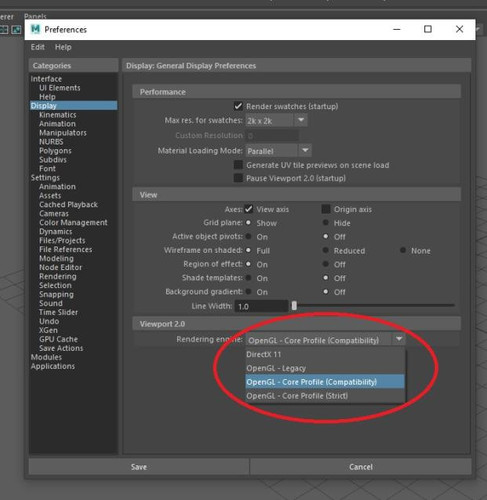Select Display category
The width and height of the screenshot is (487, 500).
73,106
